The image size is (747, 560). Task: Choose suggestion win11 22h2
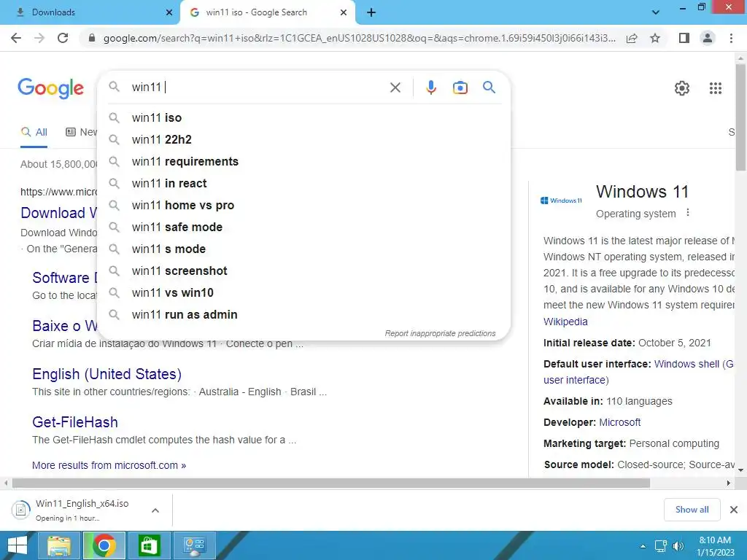click(303, 139)
